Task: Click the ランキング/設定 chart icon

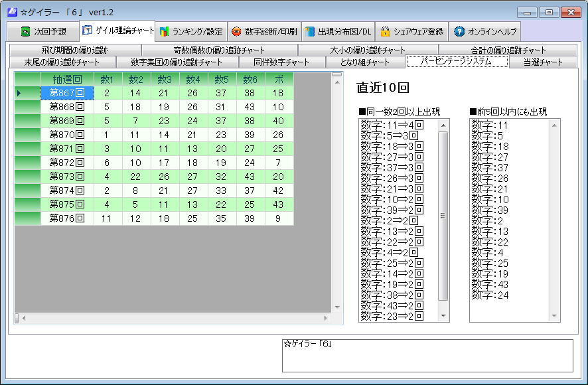Action: [x=164, y=32]
